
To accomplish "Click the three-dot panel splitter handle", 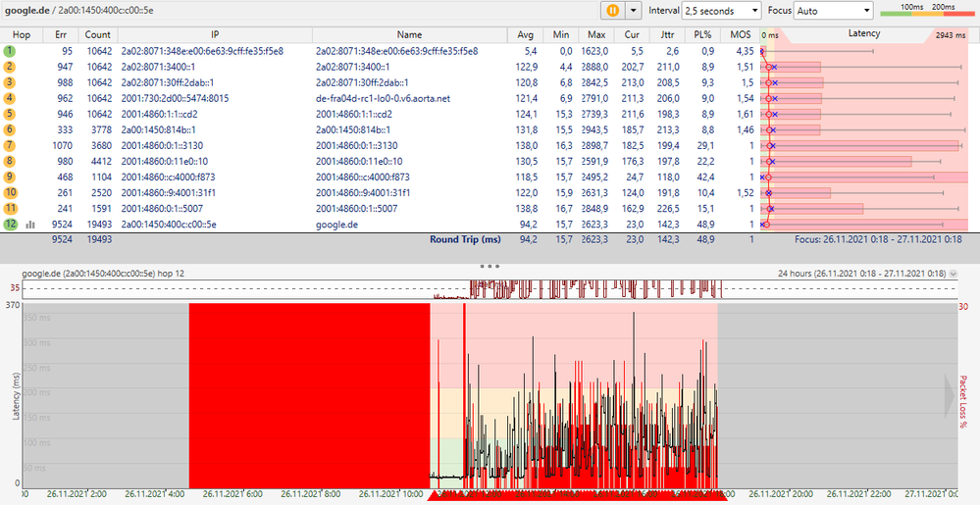I will pyautogui.click(x=490, y=266).
